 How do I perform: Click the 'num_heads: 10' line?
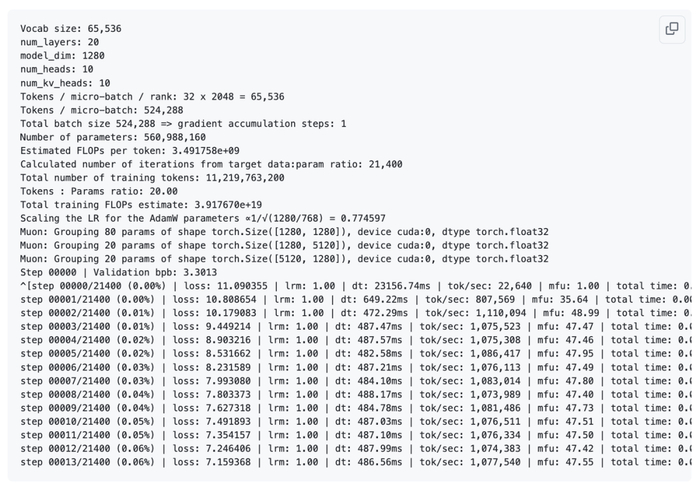pyautogui.click(x=56, y=70)
